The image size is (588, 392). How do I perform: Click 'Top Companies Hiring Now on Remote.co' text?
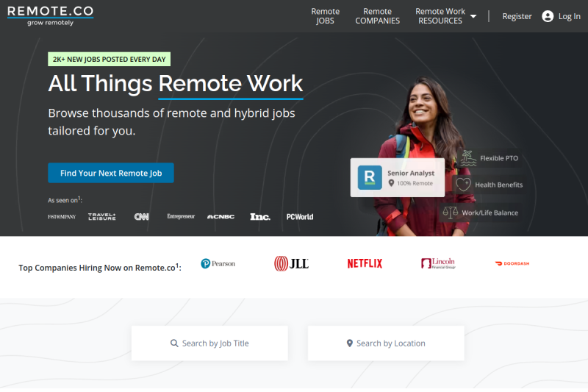coord(100,268)
